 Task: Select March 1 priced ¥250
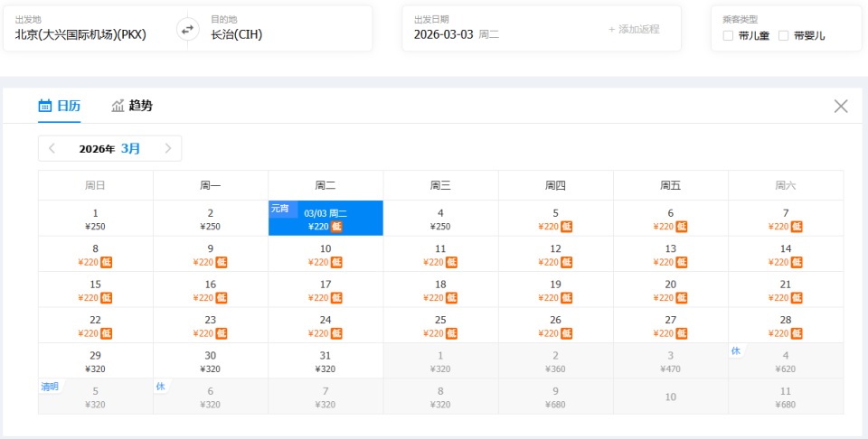[96, 219]
